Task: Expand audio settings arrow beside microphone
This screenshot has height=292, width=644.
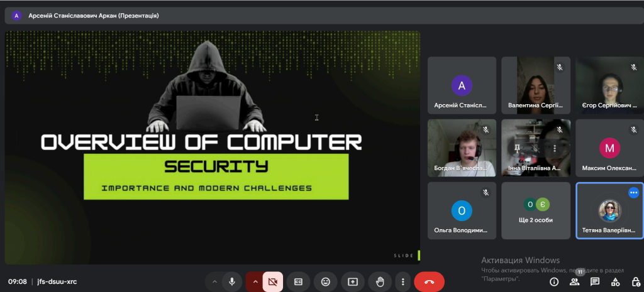Action: point(214,282)
